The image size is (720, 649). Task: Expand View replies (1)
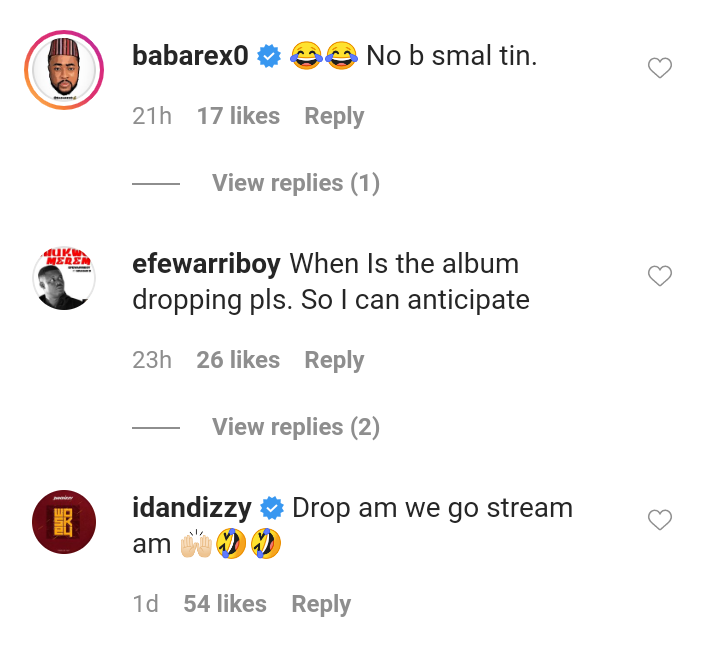click(296, 183)
